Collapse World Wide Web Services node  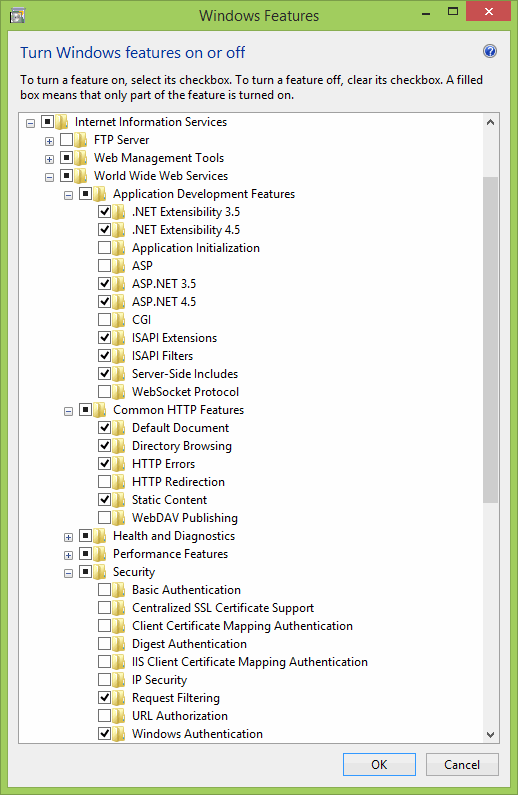pos(49,177)
